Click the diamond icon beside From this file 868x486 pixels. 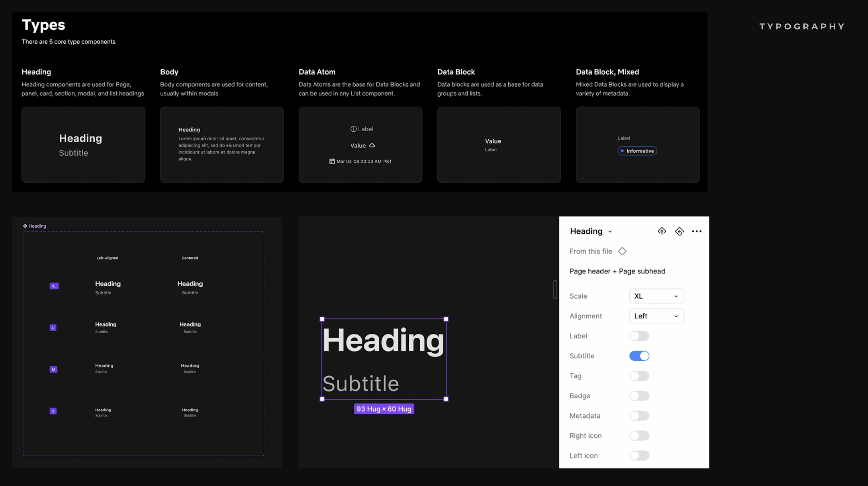coord(622,251)
